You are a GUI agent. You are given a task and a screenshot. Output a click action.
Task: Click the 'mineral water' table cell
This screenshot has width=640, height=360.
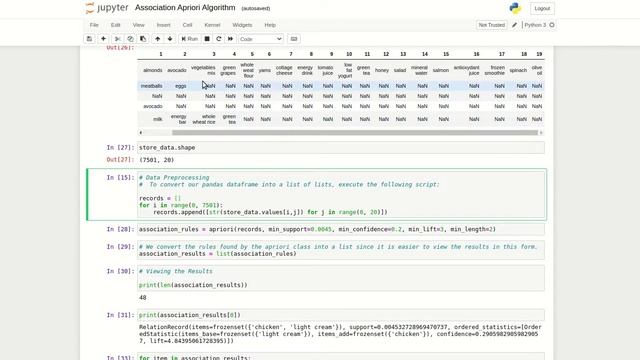[419, 70]
